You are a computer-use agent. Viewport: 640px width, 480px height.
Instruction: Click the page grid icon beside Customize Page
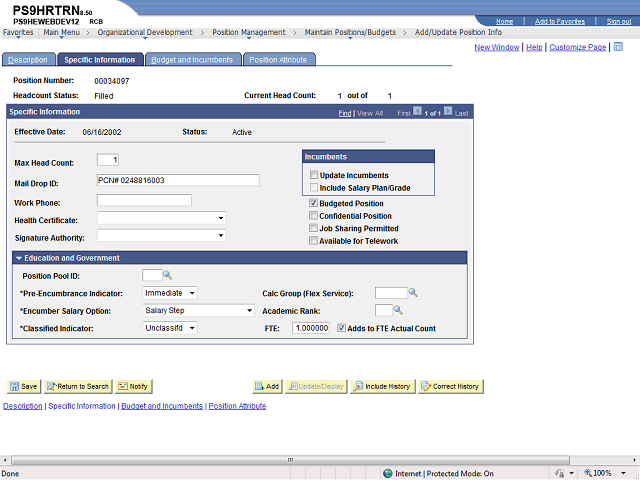click(x=618, y=47)
